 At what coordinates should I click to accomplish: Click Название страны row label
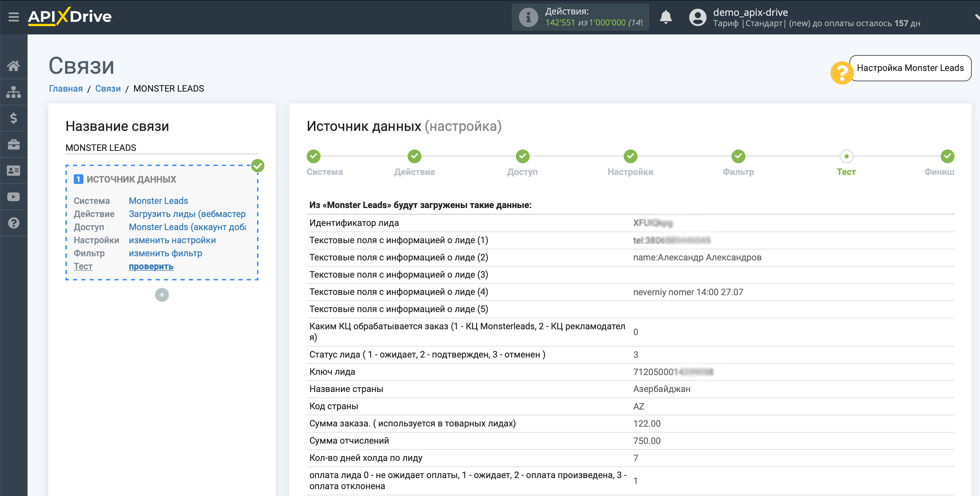tap(346, 389)
